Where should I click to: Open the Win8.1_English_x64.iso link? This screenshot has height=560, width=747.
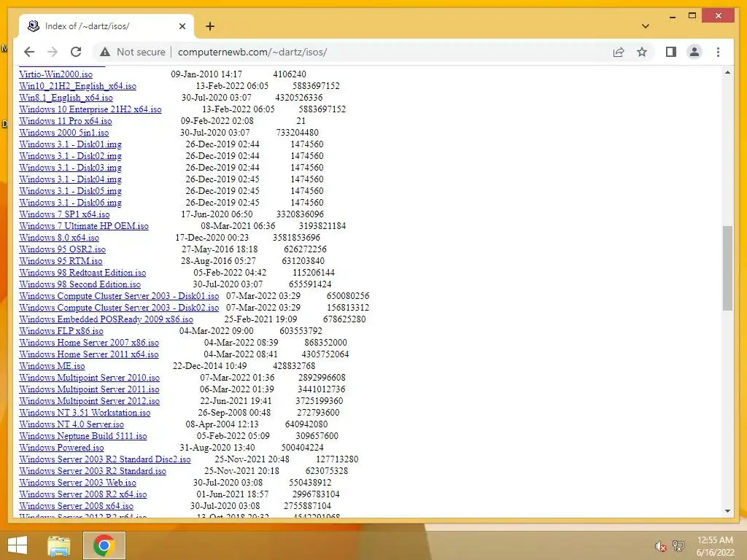point(66,98)
